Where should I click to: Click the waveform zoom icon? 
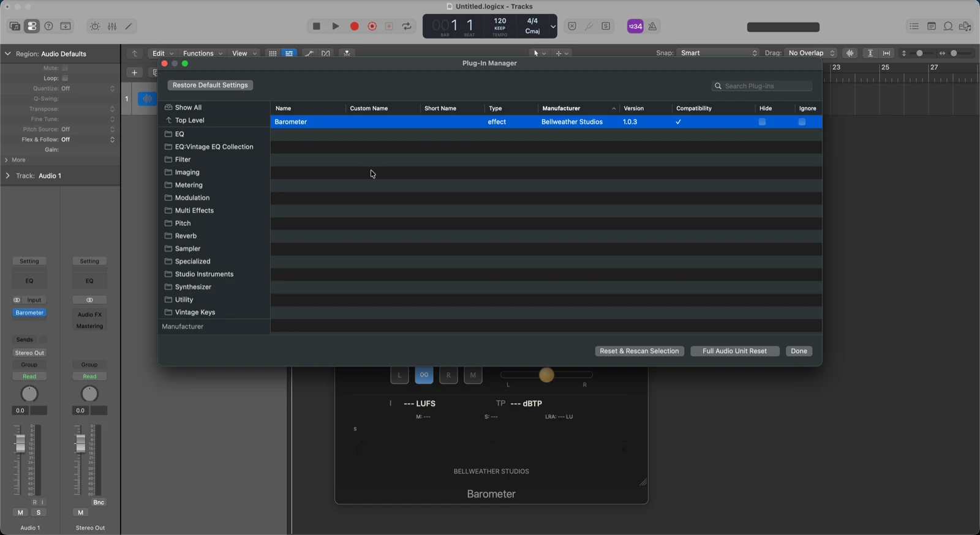click(850, 53)
